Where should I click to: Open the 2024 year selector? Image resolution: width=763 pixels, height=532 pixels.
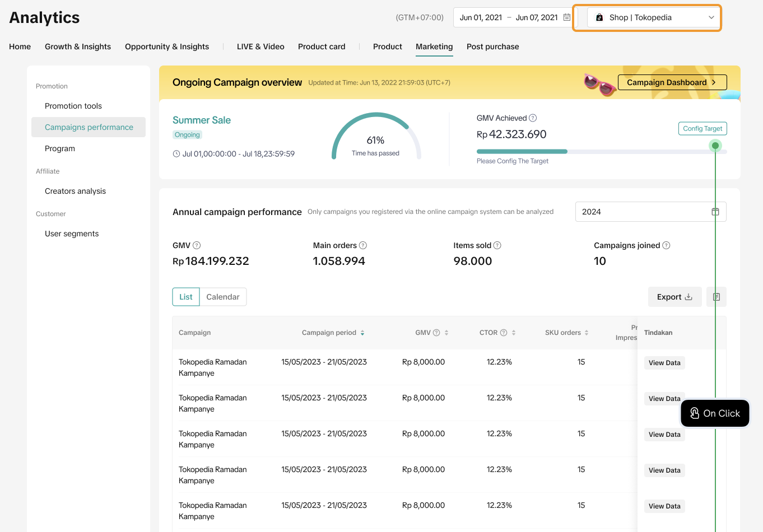[644, 212]
